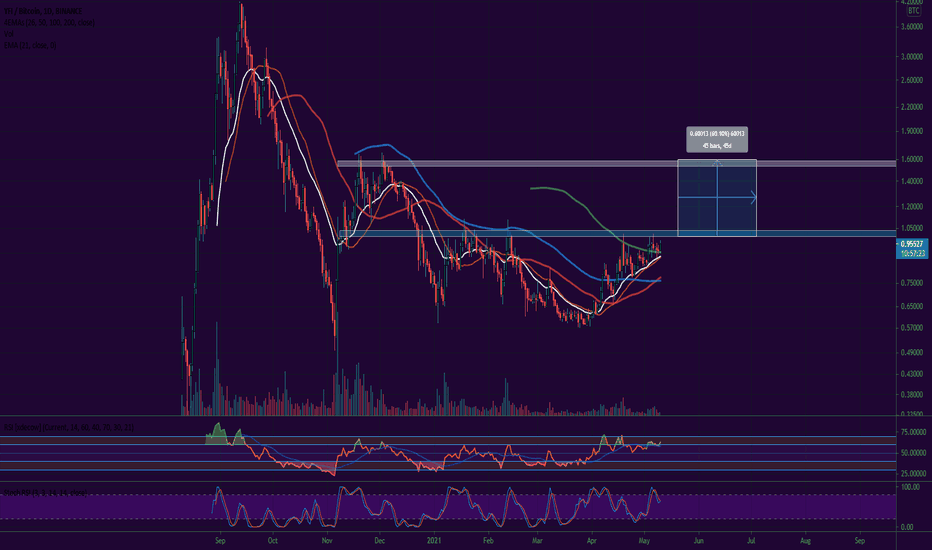Click the Nov time axis label
Image resolution: width=932 pixels, height=550 pixels.
[x=327, y=541]
